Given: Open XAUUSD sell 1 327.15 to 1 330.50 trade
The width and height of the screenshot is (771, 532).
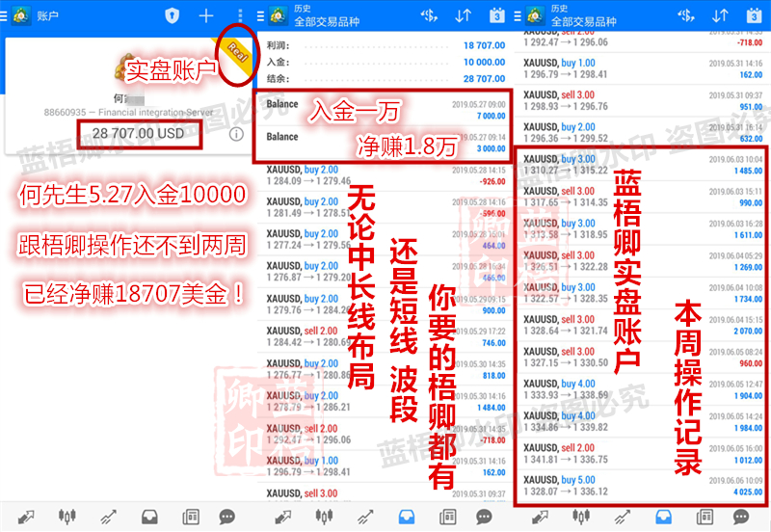Looking at the screenshot, I should [642, 358].
